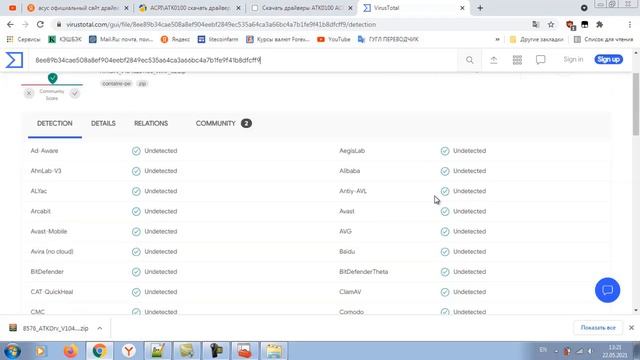This screenshot has width=640, height=360.
Task: Click the Alibaba engine name
Action: (x=350, y=171)
